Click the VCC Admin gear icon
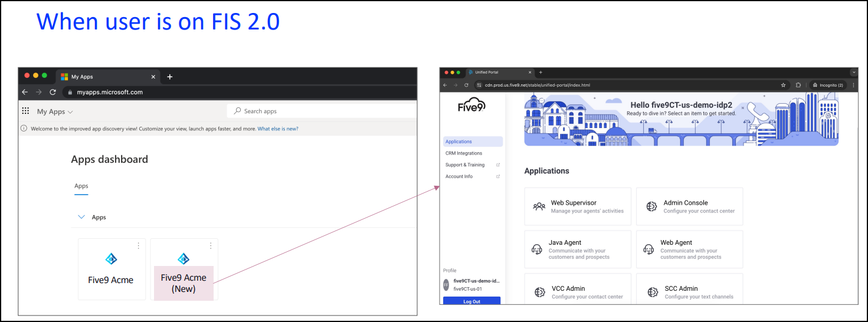 pos(539,292)
